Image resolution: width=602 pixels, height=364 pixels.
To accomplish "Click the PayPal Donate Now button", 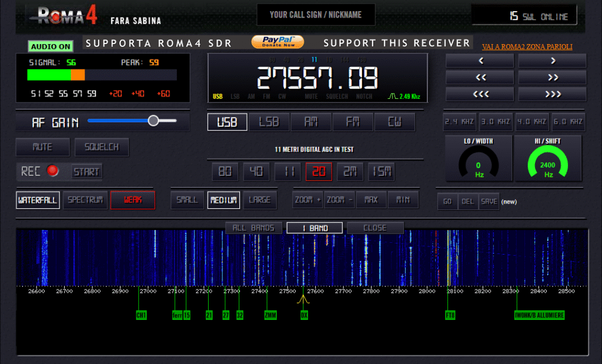I will coord(277,42).
